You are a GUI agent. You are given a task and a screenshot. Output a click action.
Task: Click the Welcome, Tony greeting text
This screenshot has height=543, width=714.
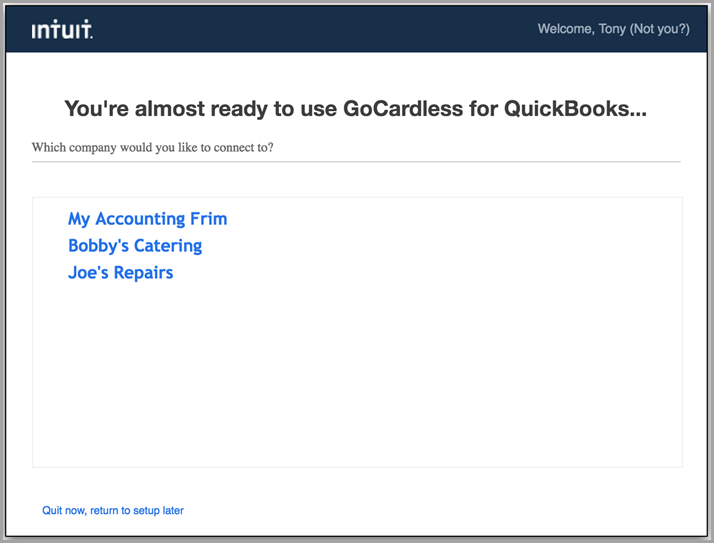pos(582,29)
